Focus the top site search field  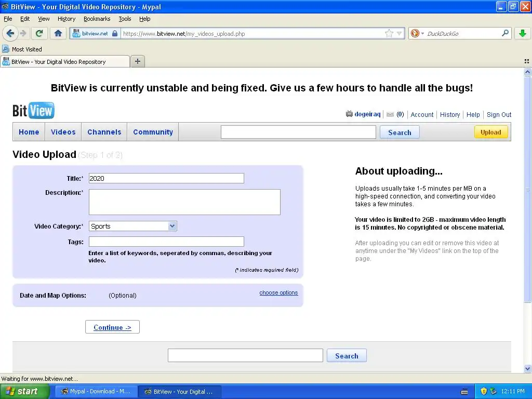(298, 132)
